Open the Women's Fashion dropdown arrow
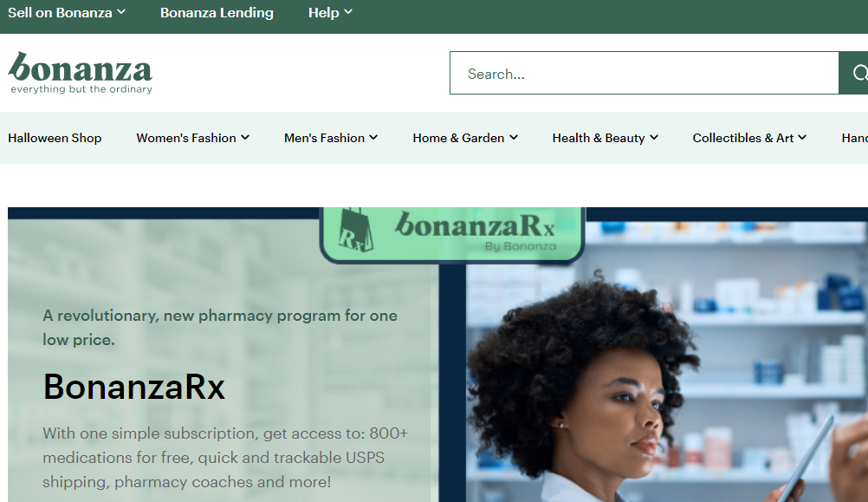Viewport: 868px width, 502px height. pyautogui.click(x=244, y=137)
